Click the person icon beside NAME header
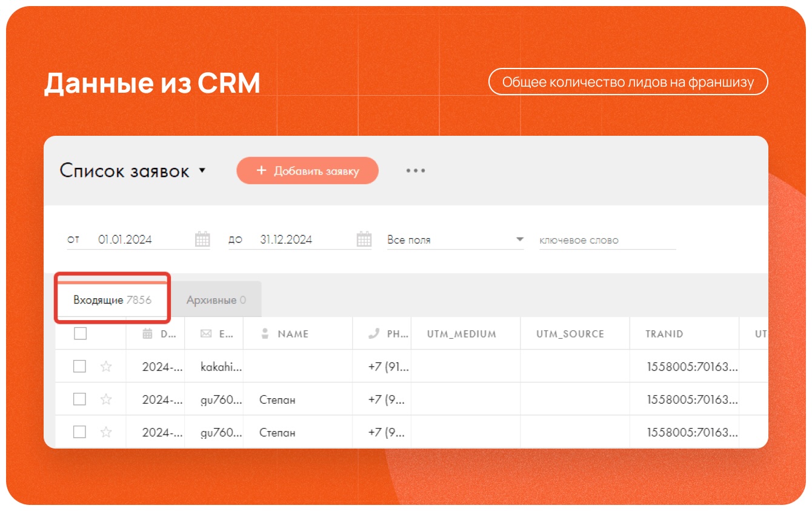Image resolution: width=812 pixels, height=511 pixels. (x=264, y=333)
